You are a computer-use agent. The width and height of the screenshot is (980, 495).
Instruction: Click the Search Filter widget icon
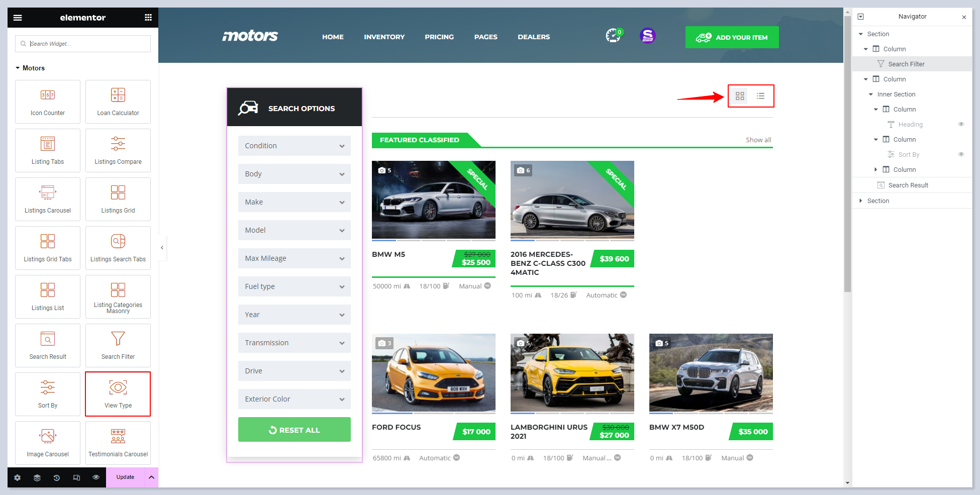118,339
